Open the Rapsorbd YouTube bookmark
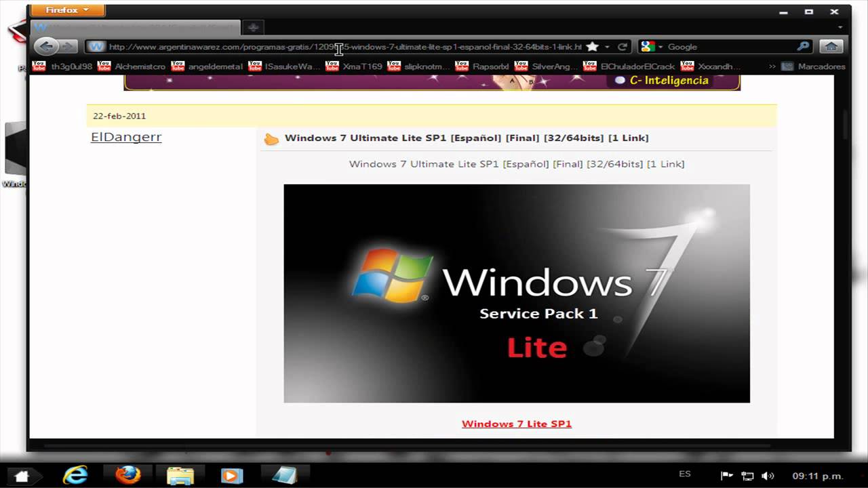Screen dimensions: 868x488 (x=482, y=66)
